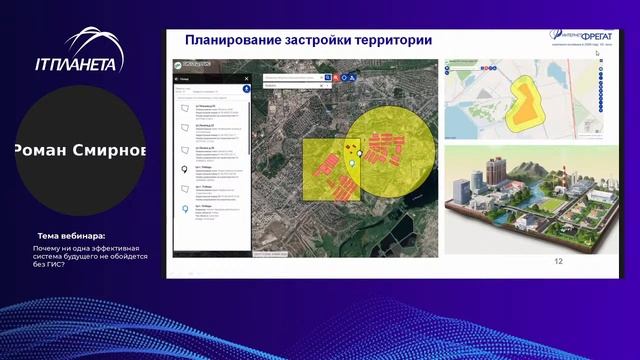Image resolution: width=640 pixels, height=360 pixels.
Task: Click the blue magnifier search button on the satellite map
Action: (x=328, y=78)
